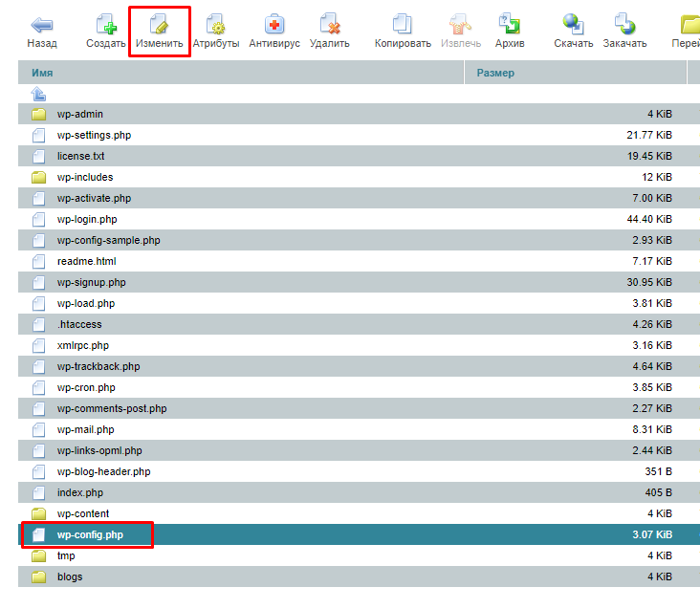Viewport: 700px width, 609px height.
Task: Click the Извлечь extract icon
Action: (x=460, y=24)
